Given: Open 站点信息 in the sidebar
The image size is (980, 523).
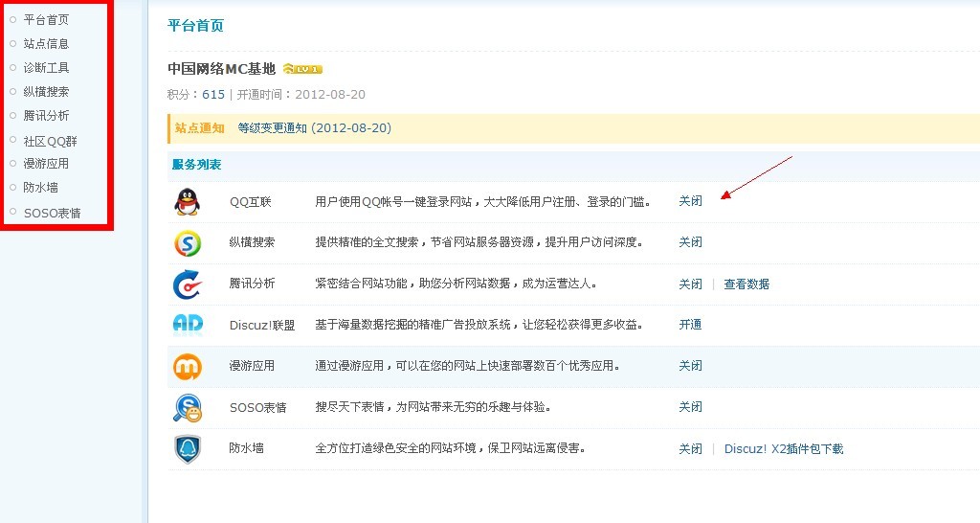Looking at the screenshot, I should coord(46,44).
